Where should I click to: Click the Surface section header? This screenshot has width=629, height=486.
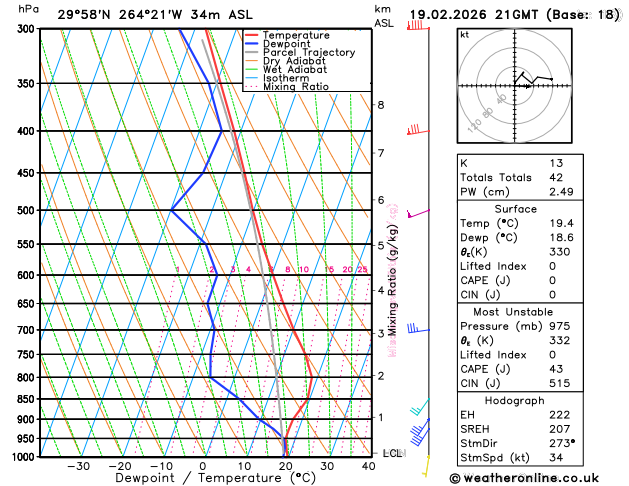click(515, 209)
